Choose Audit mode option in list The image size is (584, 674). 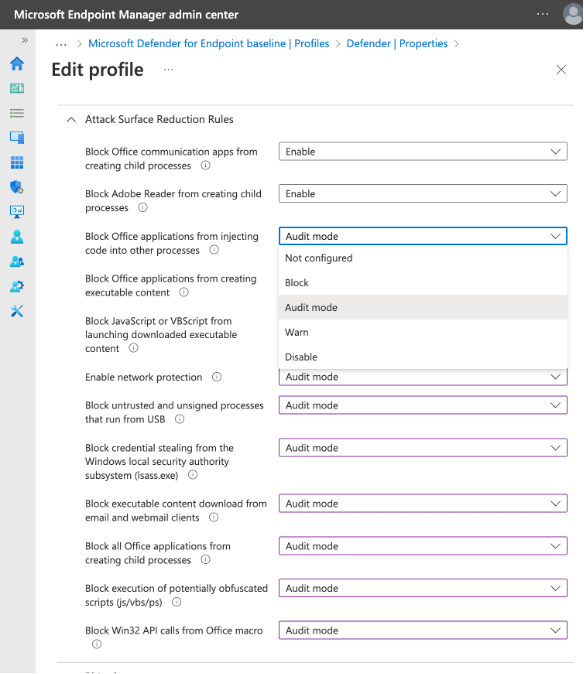[423, 307]
